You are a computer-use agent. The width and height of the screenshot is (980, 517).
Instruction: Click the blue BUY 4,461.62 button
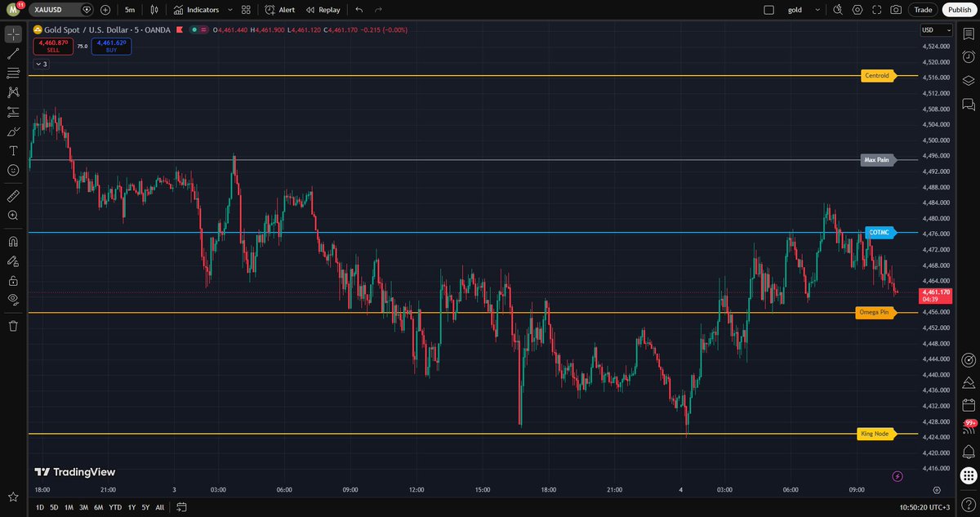(x=112, y=46)
